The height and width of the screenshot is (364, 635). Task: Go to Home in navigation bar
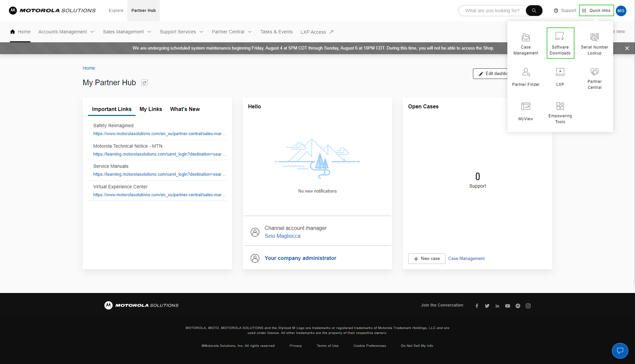[21, 32]
